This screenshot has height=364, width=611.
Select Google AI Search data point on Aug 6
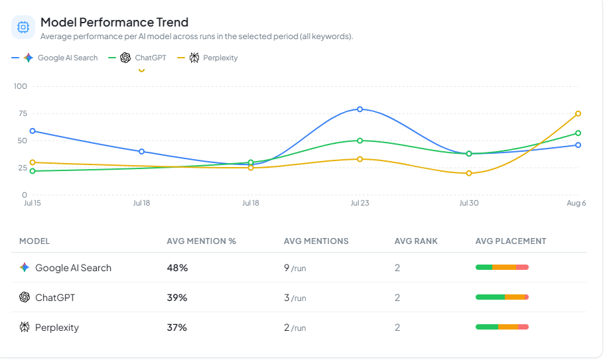point(578,145)
